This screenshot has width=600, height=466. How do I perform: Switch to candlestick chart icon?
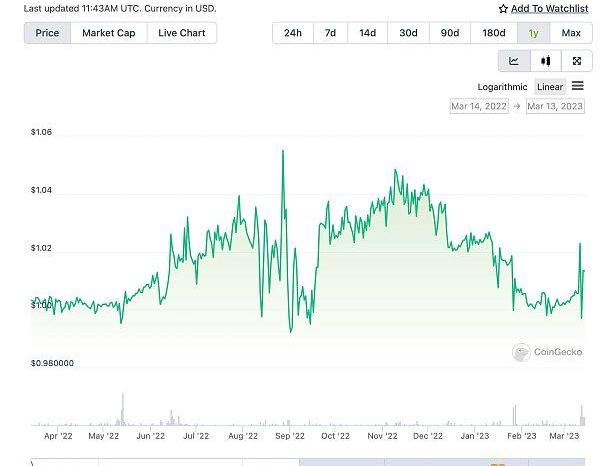tap(545, 61)
